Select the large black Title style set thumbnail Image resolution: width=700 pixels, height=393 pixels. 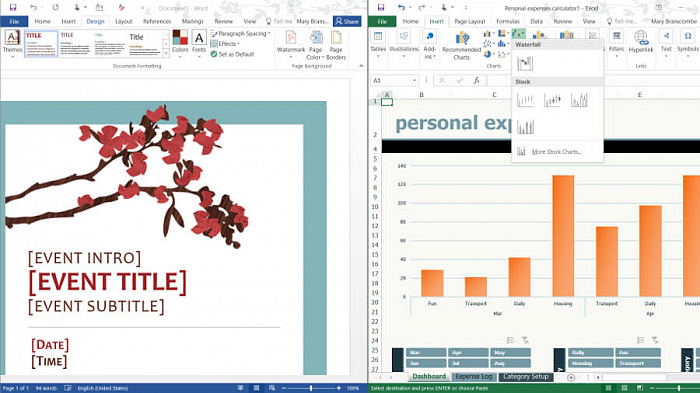coord(145,43)
